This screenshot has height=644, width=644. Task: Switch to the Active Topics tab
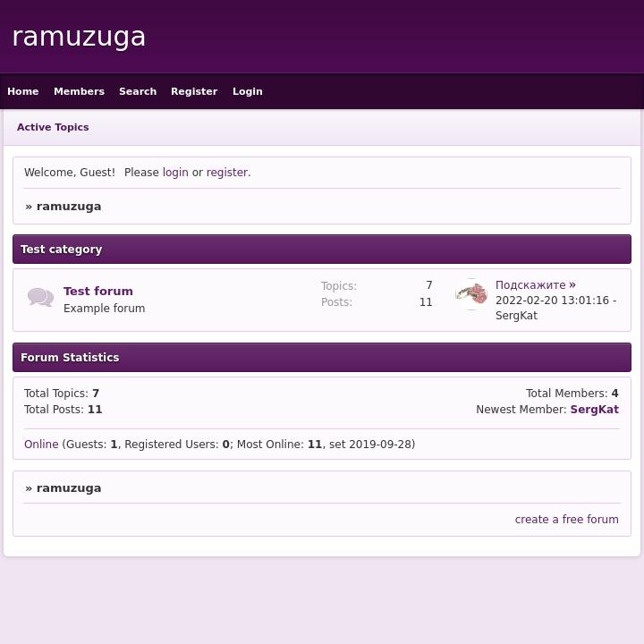(53, 127)
